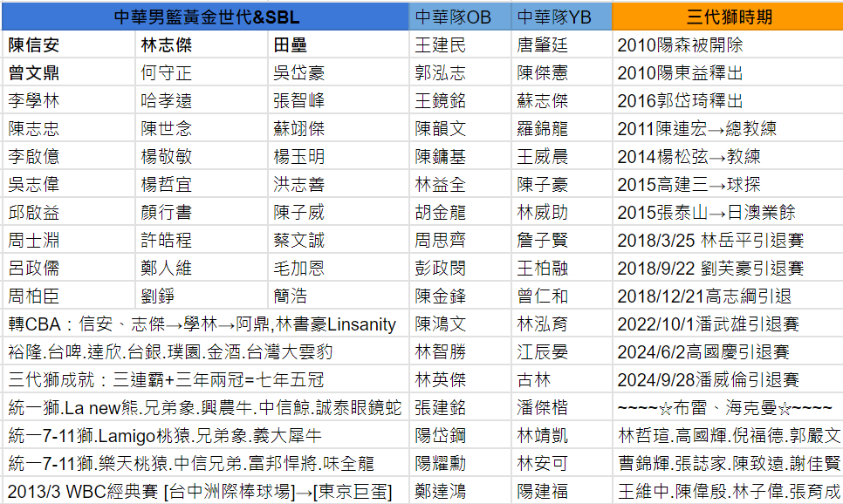
Task: Click the cell 郭泓志
Action: pos(460,72)
